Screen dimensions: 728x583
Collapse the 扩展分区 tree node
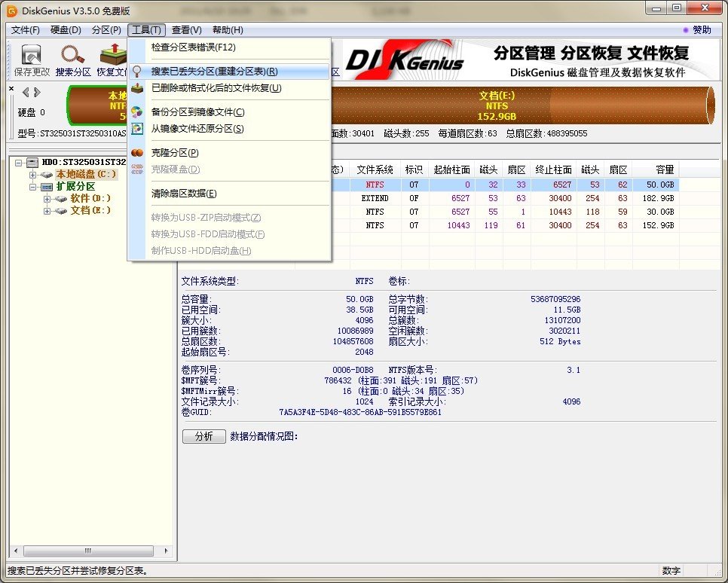[34, 185]
